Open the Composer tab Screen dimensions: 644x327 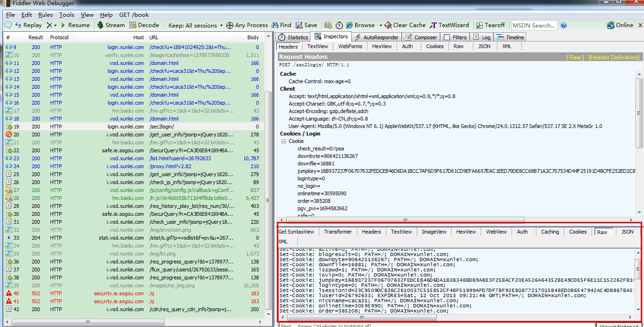pyautogui.click(x=421, y=37)
